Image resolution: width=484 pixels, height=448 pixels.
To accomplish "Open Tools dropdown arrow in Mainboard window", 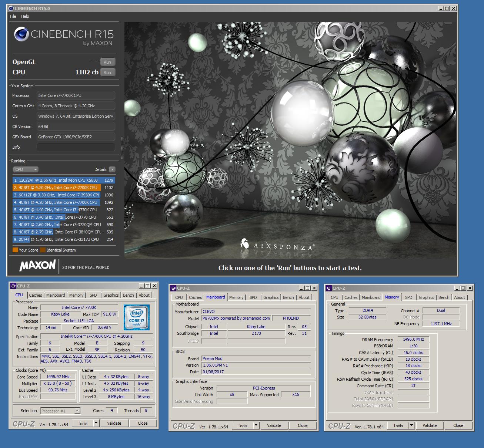I will [x=256, y=425].
